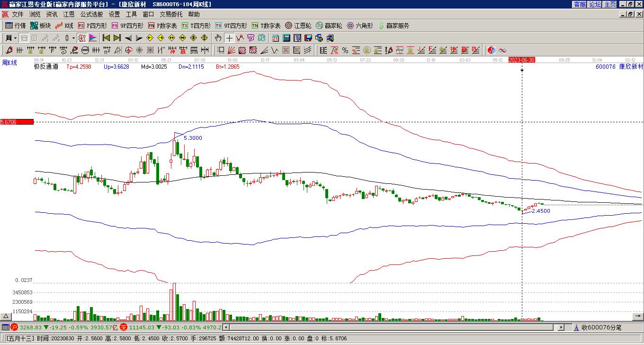The image size is (644, 345).
Task: Click the infinity loop icon
Action: point(502,50)
